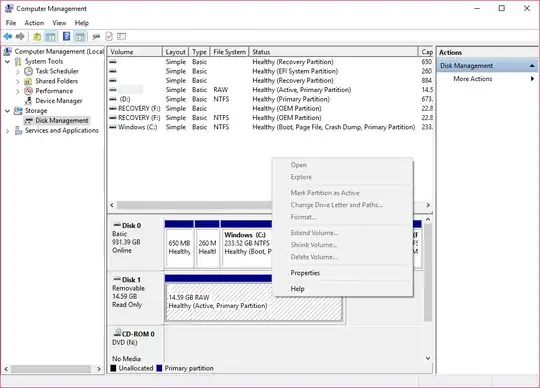Click the Windows (C:) volume row icon
Image resolution: width=540 pixels, height=388 pixels.
[113, 127]
